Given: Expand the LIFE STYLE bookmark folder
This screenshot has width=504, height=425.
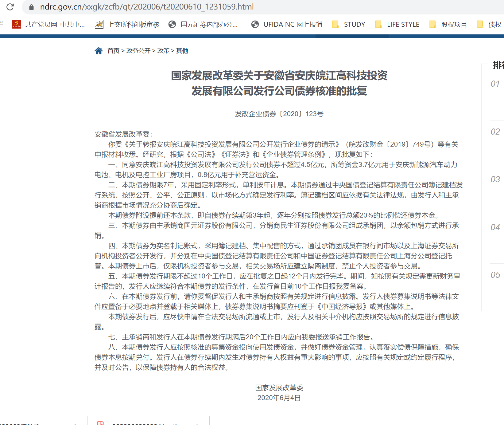Looking at the screenshot, I should click(x=397, y=24).
